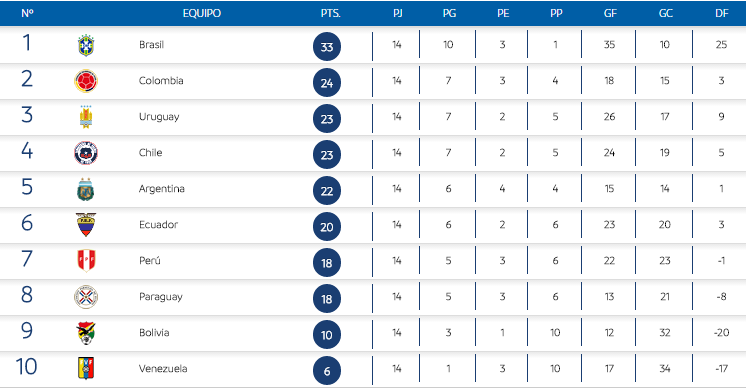Click Colombia's 24 points badge
This screenshot has height=388, width=746.
tap(327, 83)
